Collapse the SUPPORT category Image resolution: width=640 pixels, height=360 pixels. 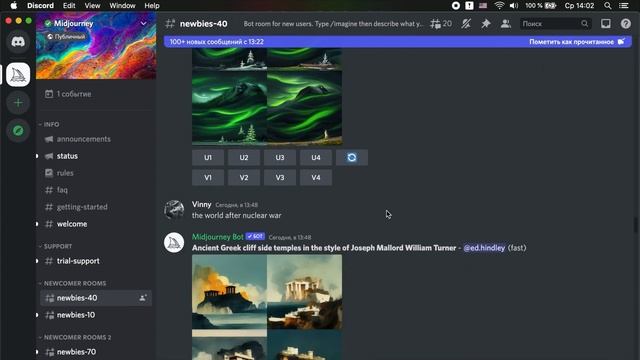[x=55, y=246]
